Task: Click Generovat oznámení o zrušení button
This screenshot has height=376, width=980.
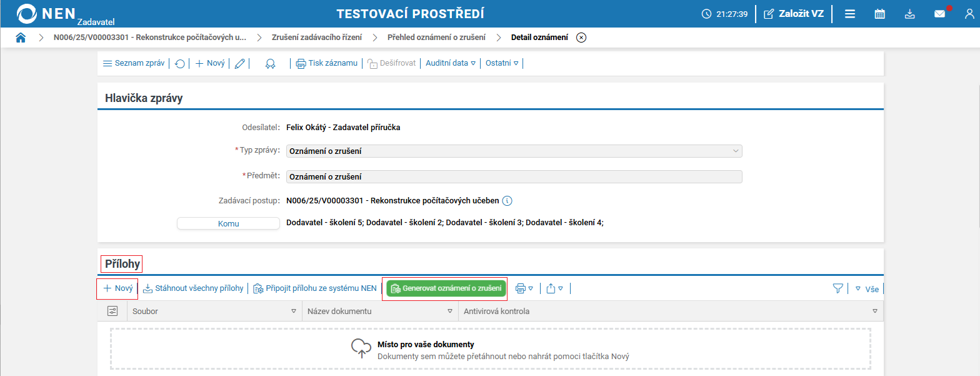Action: point(445,288)
